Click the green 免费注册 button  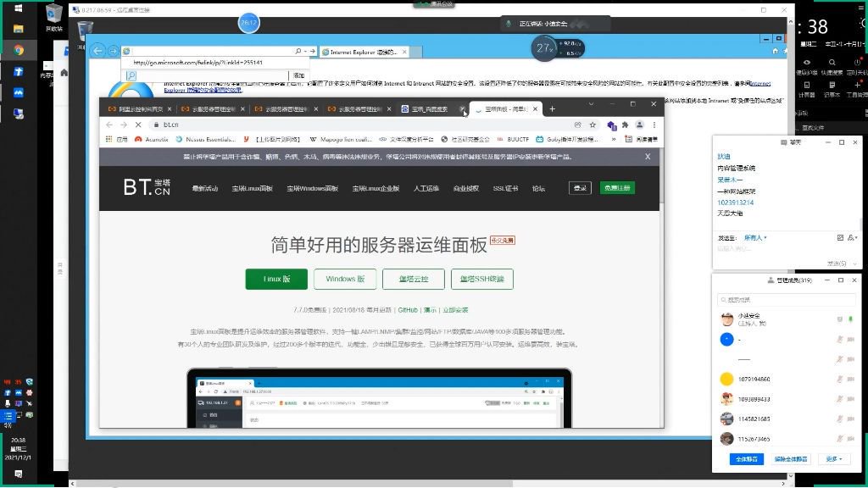617,188
